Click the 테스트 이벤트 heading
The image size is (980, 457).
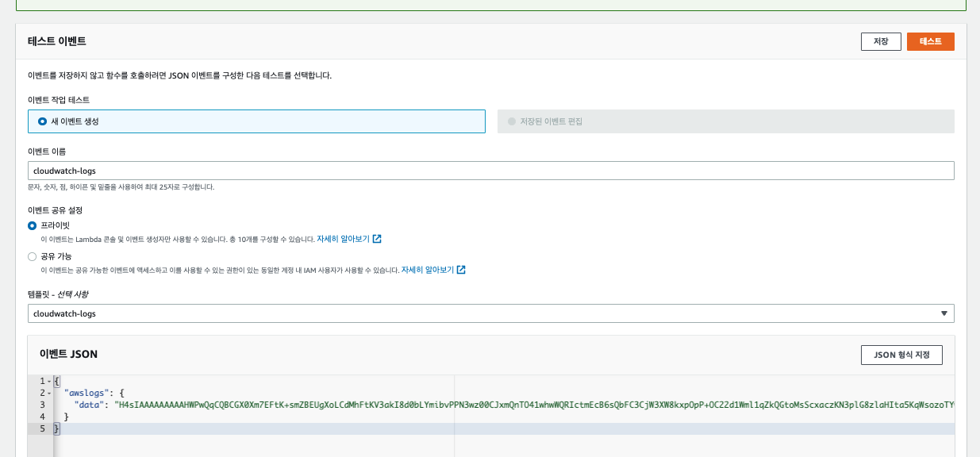click(57, 41)
